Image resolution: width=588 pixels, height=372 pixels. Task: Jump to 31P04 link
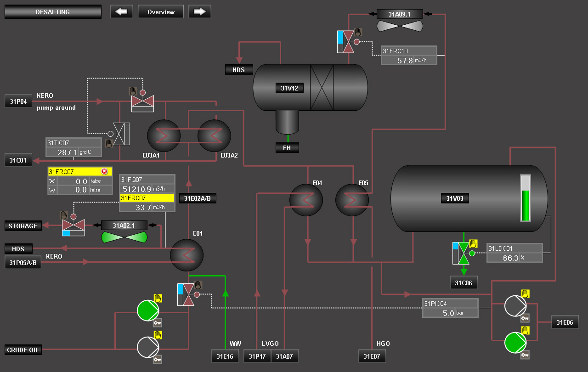click(18, 101)
